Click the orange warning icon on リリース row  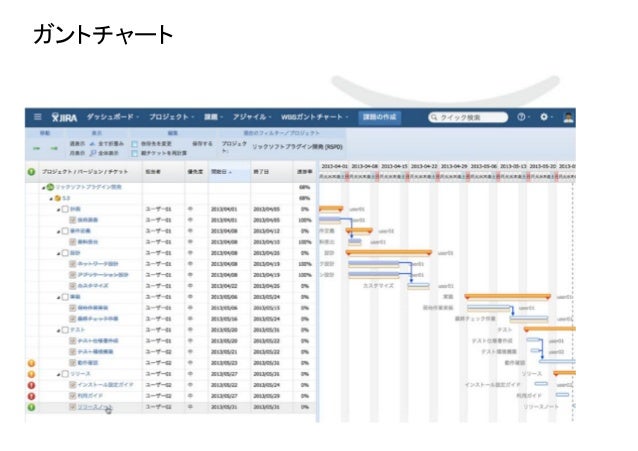pos(31,374)
